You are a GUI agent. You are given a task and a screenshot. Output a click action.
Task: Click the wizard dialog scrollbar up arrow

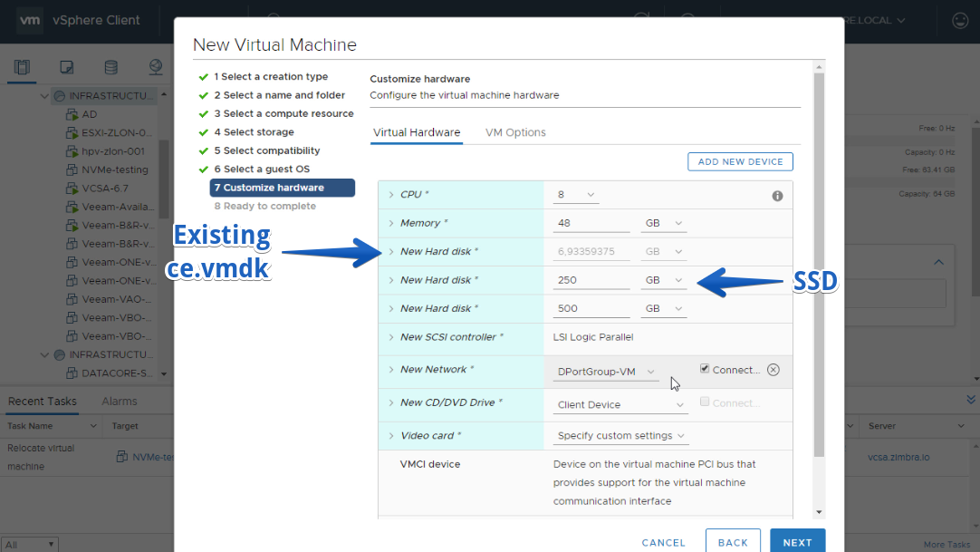(x=819, y=67)
